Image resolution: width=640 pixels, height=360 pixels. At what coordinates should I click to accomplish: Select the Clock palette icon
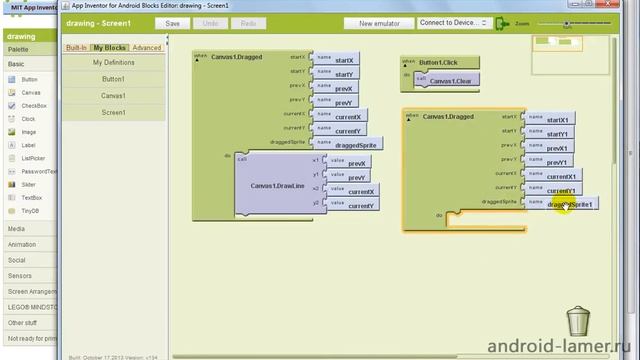[12, 119]
